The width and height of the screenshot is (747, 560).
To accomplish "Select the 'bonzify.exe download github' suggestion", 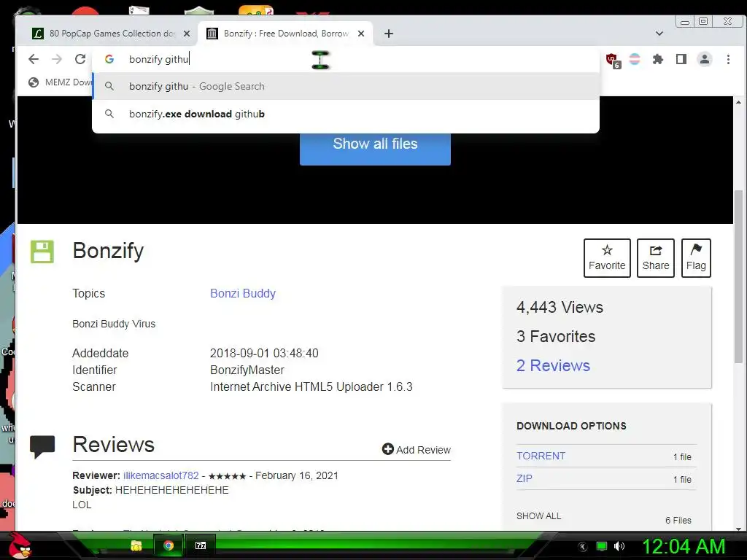I will [346, 114].
